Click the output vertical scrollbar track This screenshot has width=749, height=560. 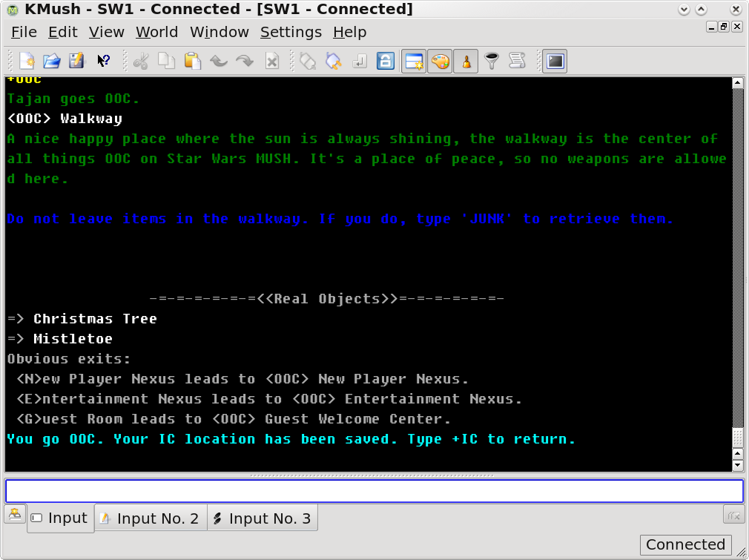click(738, 258)
